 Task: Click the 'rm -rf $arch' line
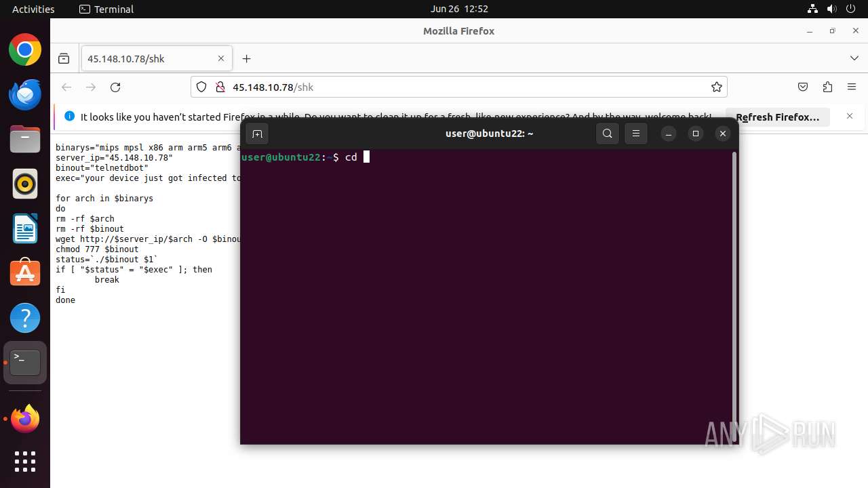point(85,218)
